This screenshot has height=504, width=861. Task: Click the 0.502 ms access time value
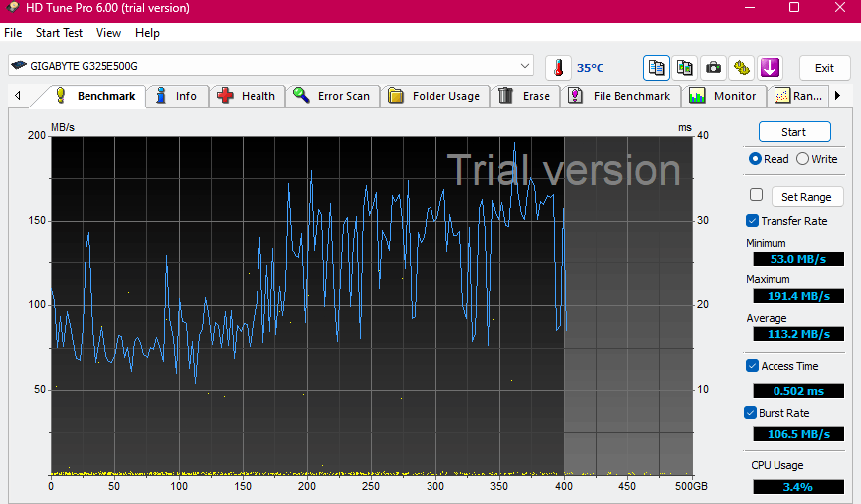point(797,391)
